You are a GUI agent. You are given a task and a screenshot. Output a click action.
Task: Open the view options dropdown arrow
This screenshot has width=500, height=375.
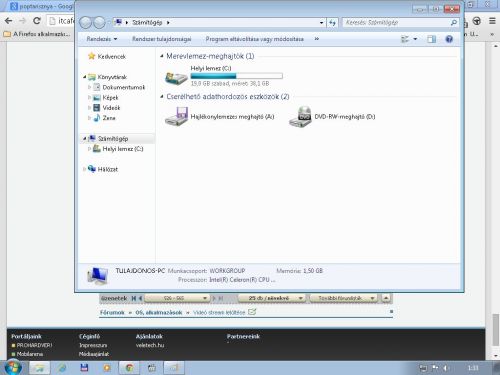(x=415, y=39)
